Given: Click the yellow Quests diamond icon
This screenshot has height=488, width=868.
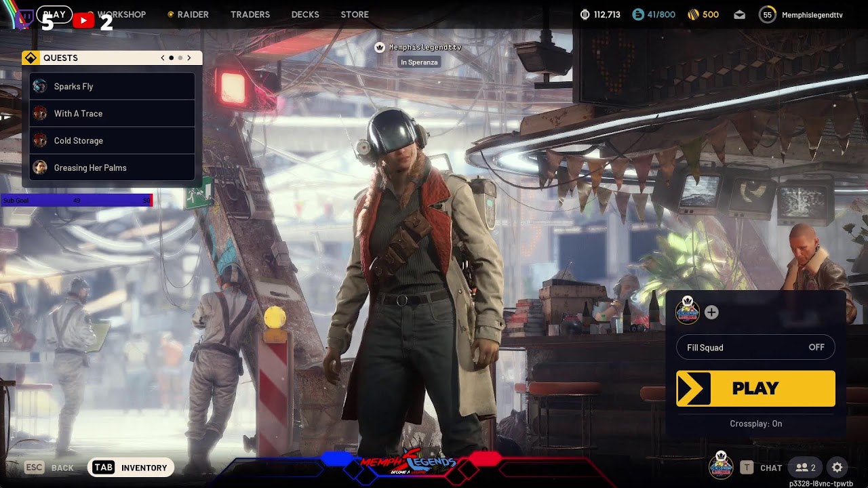Looking at the screenshot, I should (31, 58).
